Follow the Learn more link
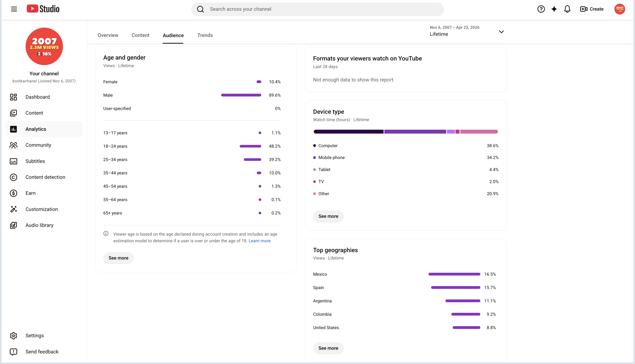The width and height of the screenshot is (635, 364). 259,241
